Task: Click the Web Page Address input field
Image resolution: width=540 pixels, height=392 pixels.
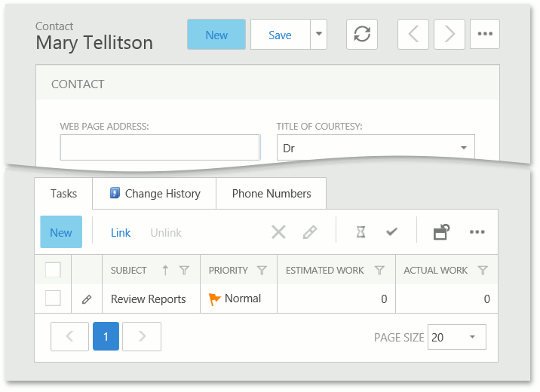Action: 160,148
